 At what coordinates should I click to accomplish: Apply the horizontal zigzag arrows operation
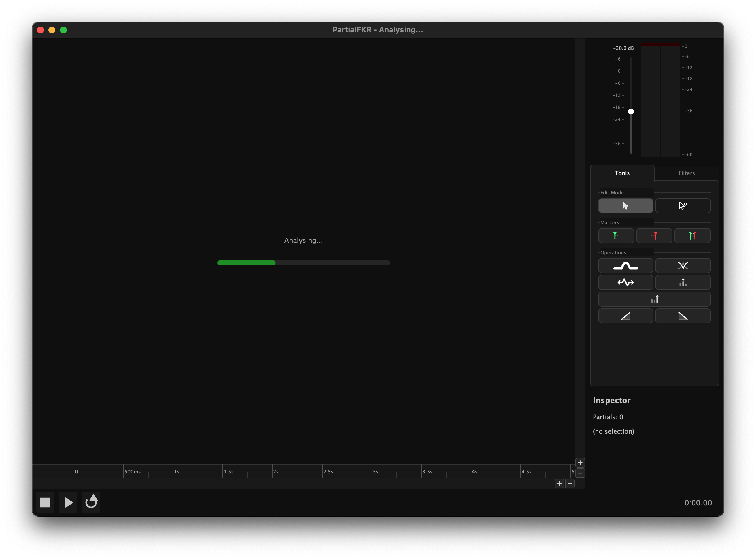pyautogui.click(x=625, y=282)
